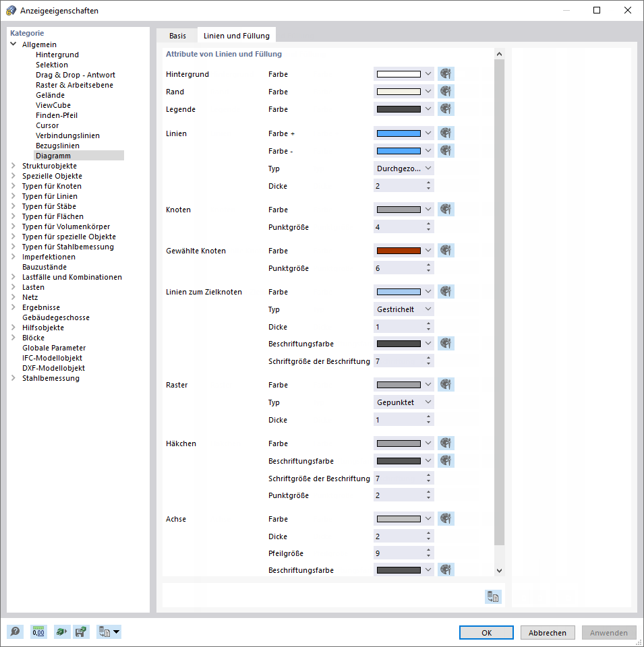Open palette icon for Achse Farbe
Viewport: 644px width, 647px height.
(x=446, y=519)
